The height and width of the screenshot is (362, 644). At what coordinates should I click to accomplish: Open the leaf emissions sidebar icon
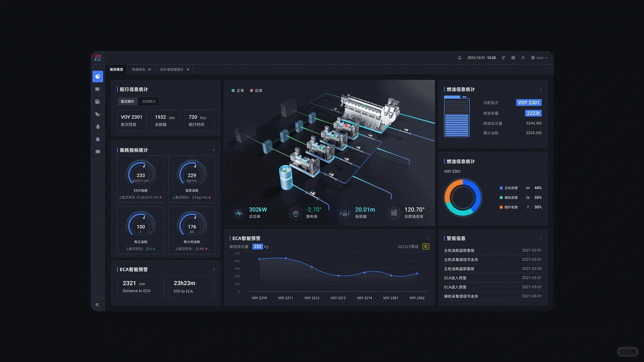tap(98, 114)
